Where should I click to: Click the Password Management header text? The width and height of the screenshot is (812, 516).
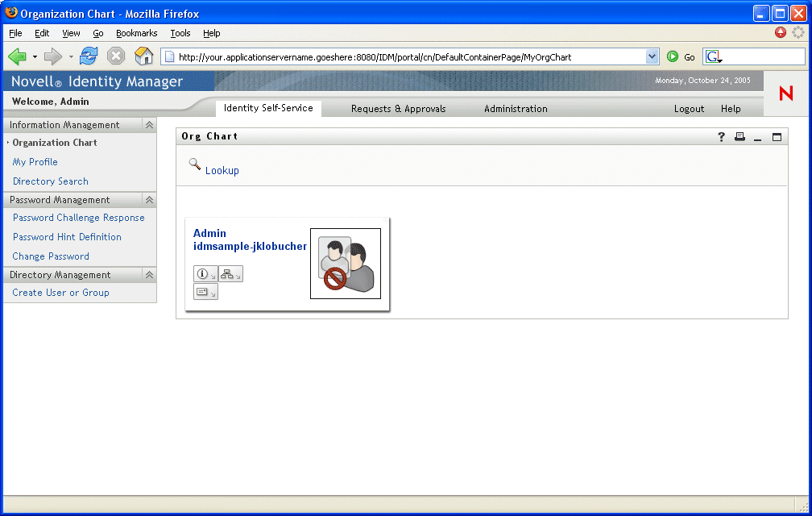pyautogui.click(x=60, y=200)
